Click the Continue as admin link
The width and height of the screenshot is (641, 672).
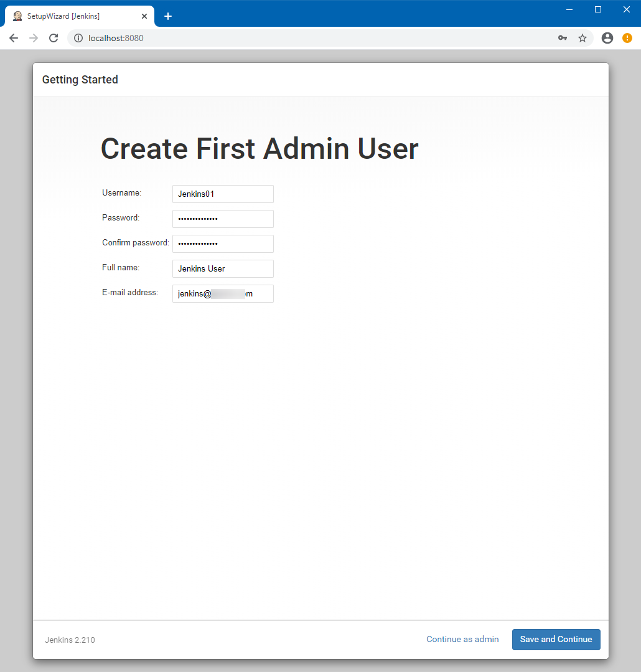click(462, 640)
